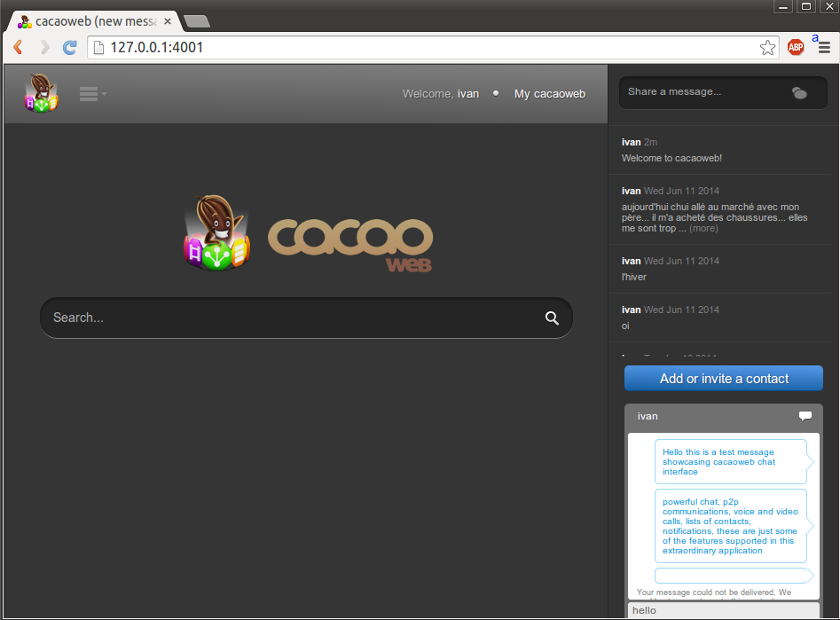Select the cacaoweb browser tab

pos(94,21)
